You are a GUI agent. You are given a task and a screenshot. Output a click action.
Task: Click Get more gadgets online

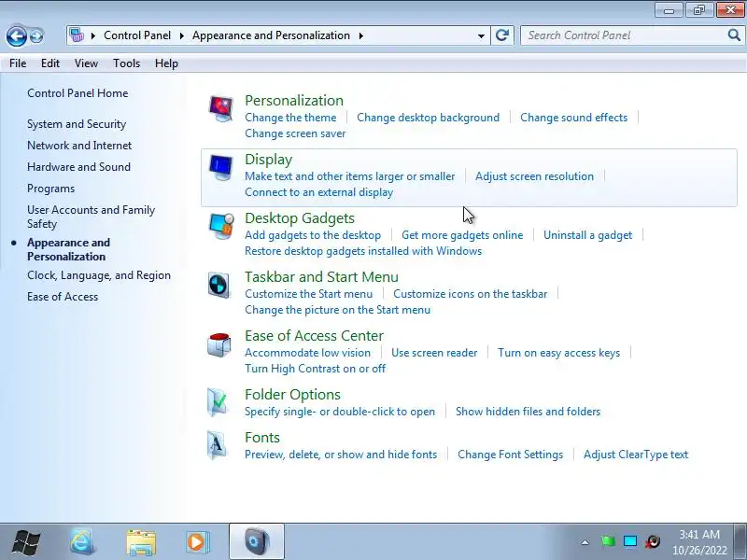pyautogui.click(x=462, y=235)
